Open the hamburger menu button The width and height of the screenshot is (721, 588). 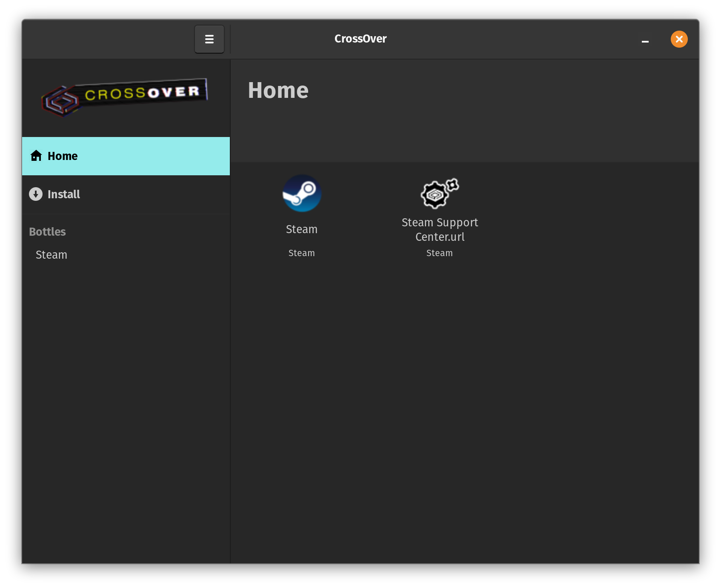point(209,39)
